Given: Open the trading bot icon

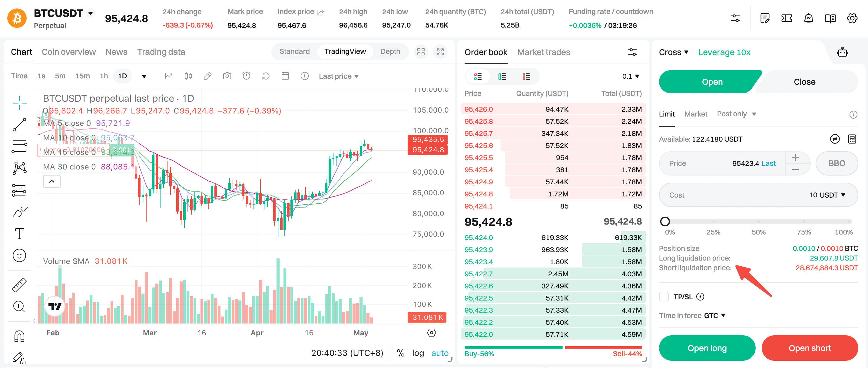Looking at the screenshot, I should pyautogui.click(x=842, y=52).
